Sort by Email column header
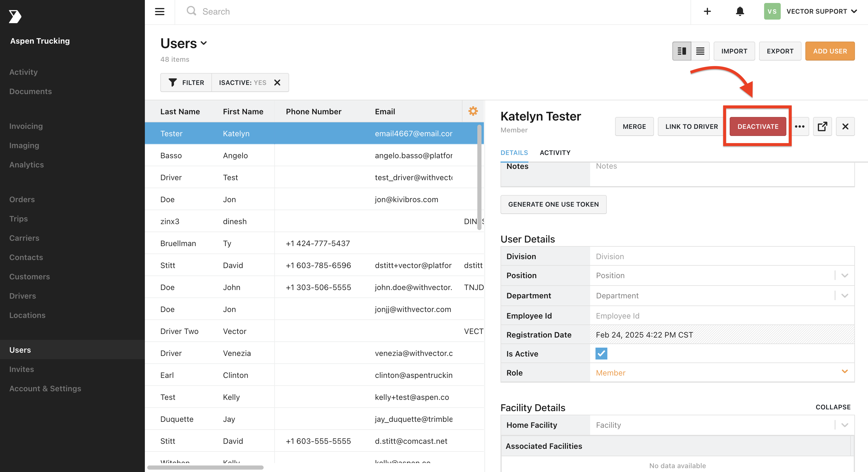This screenshot has width=868, height=472. point(385,112)
